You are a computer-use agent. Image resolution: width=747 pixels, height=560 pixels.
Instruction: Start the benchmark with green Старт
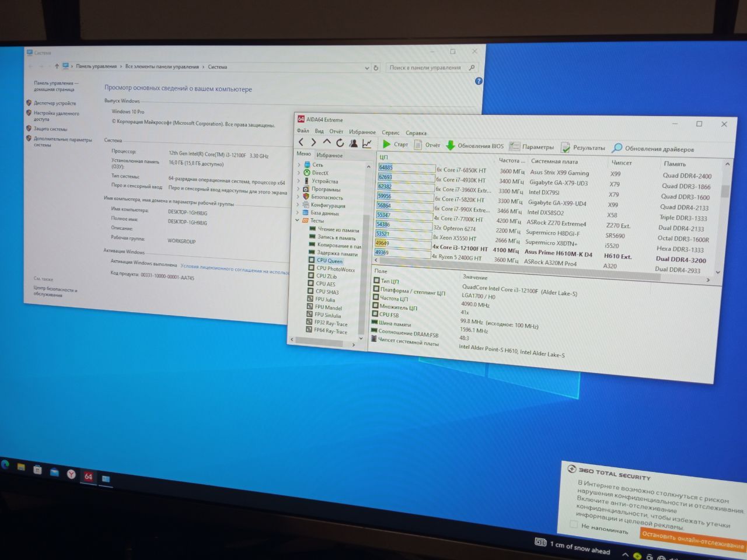pos(395,144)
